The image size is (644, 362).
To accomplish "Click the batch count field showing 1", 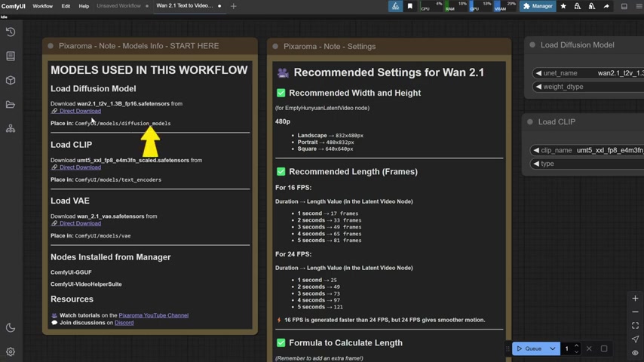I will coord(567,348).
